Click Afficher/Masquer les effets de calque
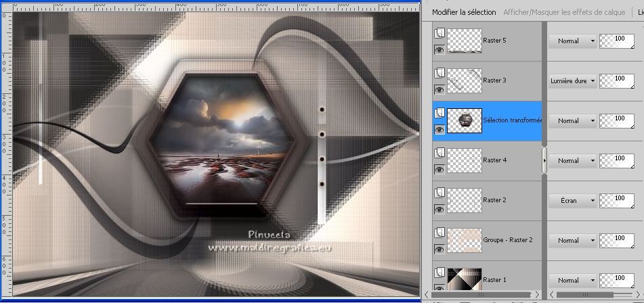 (564, 12)
